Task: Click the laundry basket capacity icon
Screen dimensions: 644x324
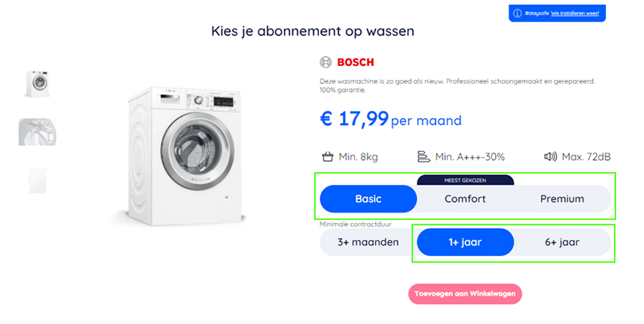Action: click(326, 156)
